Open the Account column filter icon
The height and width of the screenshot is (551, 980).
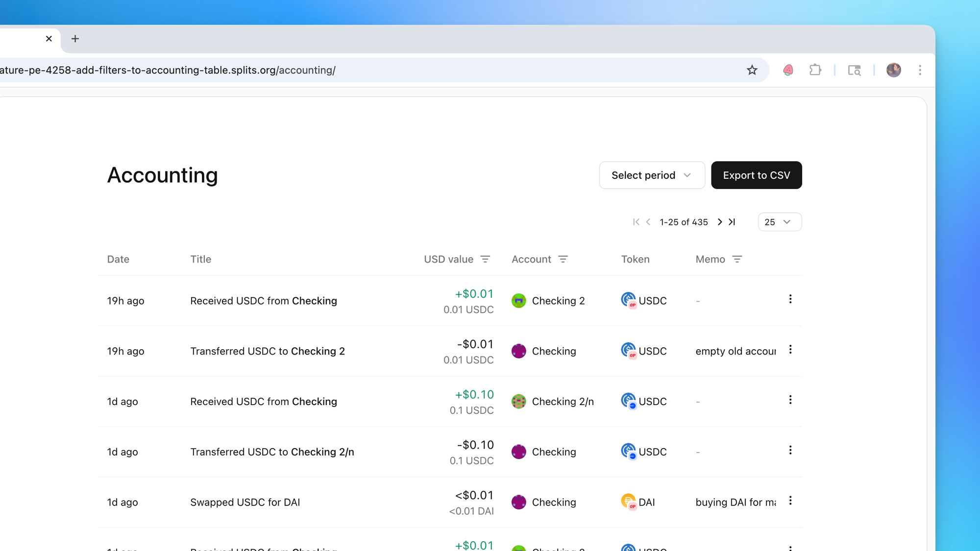(563, 259)
